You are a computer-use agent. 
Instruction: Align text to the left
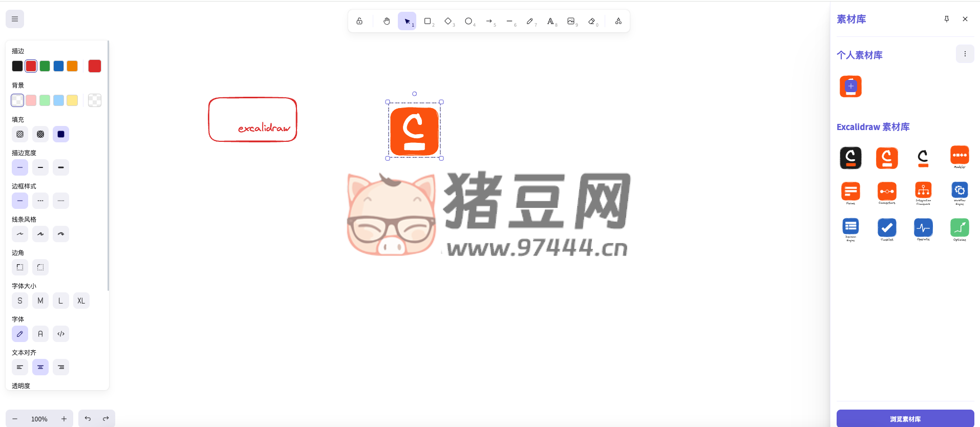(20, 367)
